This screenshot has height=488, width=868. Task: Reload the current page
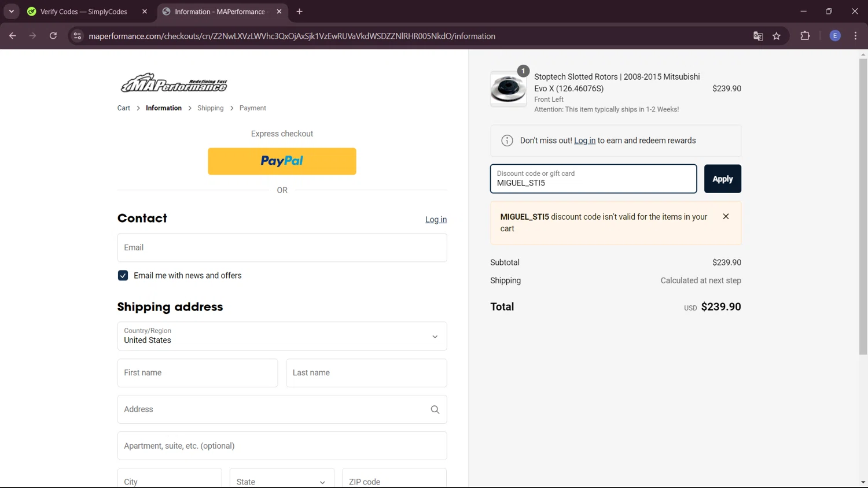tap(53, 36)
